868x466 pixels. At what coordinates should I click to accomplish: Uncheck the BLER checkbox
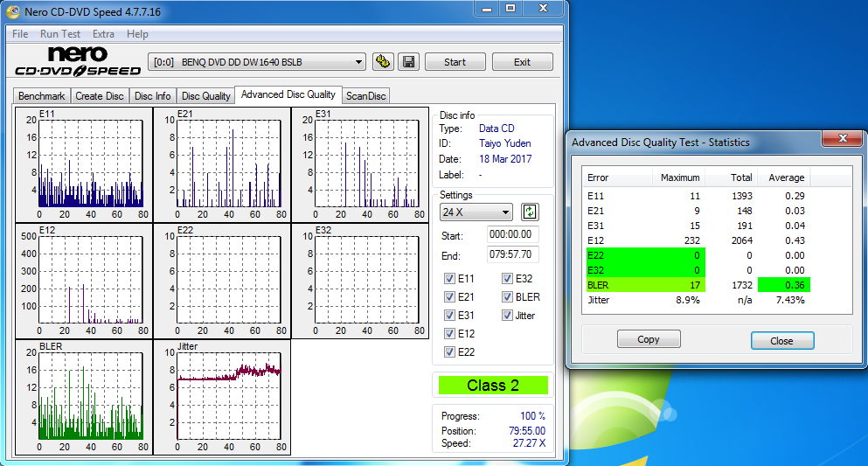507,296
